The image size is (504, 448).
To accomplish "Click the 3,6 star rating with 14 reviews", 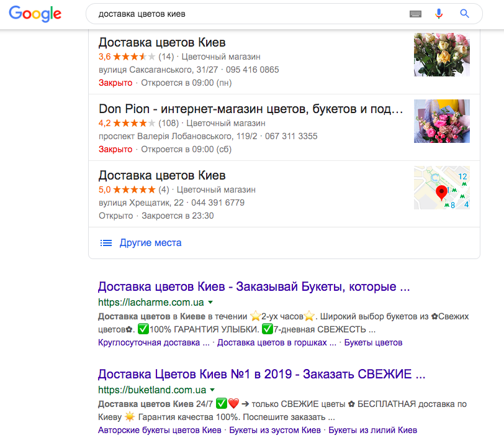I will [137, 57].
